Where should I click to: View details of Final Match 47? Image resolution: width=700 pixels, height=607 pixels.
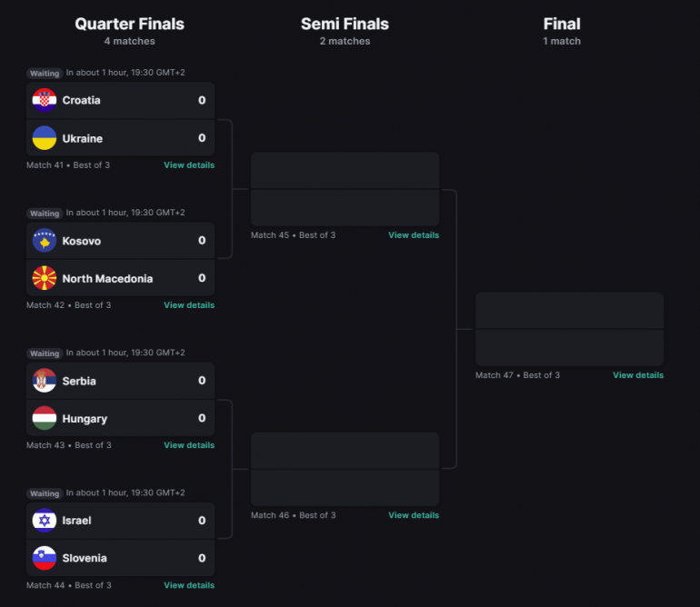coord(638,375)
